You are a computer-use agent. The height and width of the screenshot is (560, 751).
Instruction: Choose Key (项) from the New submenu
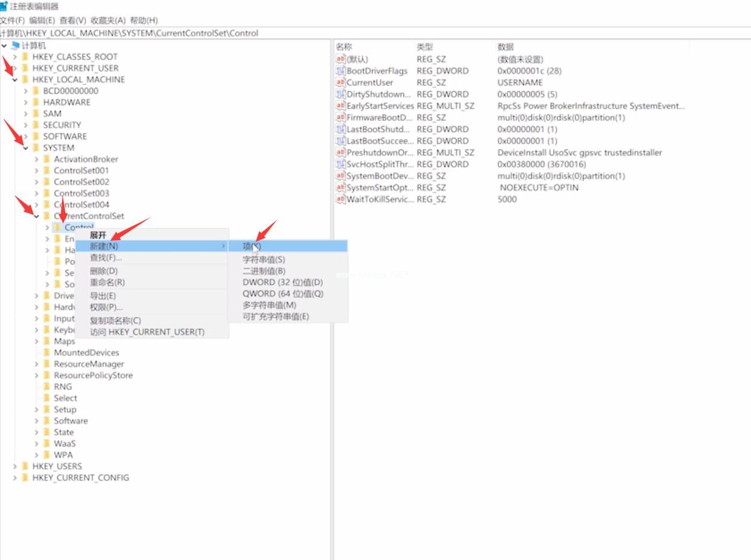click(252, 246)
